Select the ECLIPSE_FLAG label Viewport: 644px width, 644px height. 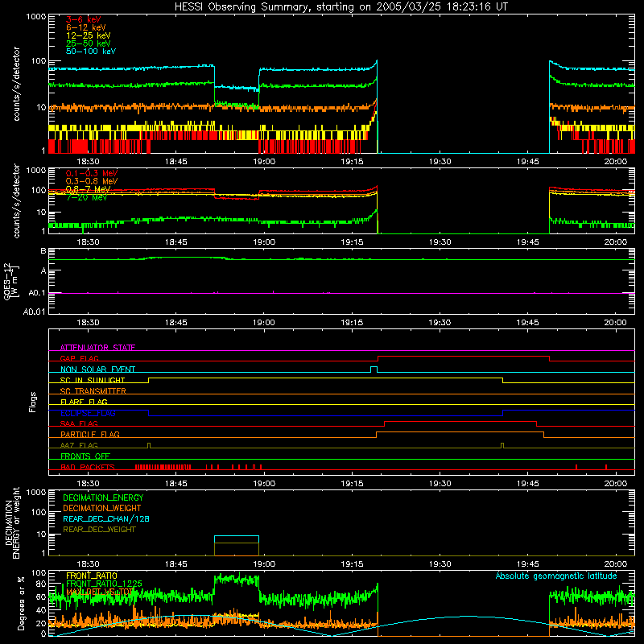(x=88, y=413)
